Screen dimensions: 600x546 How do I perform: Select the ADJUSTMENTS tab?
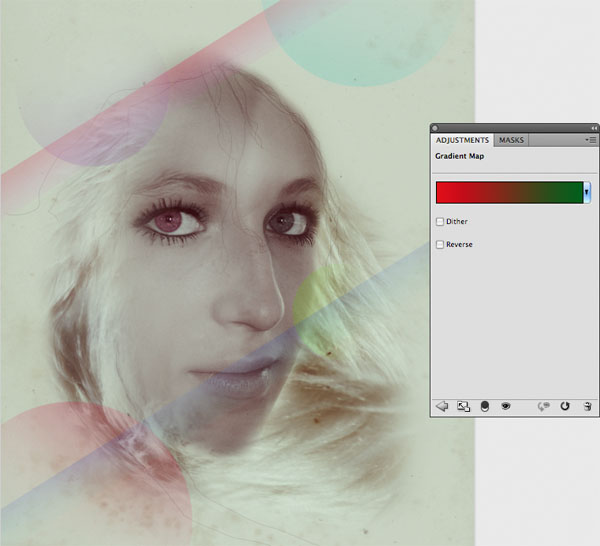(x=462, y=140)
